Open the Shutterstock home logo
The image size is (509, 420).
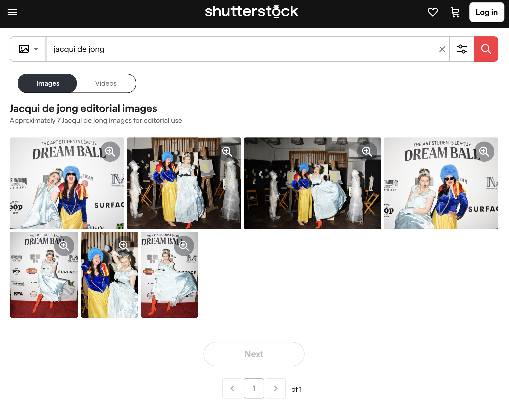251,12
